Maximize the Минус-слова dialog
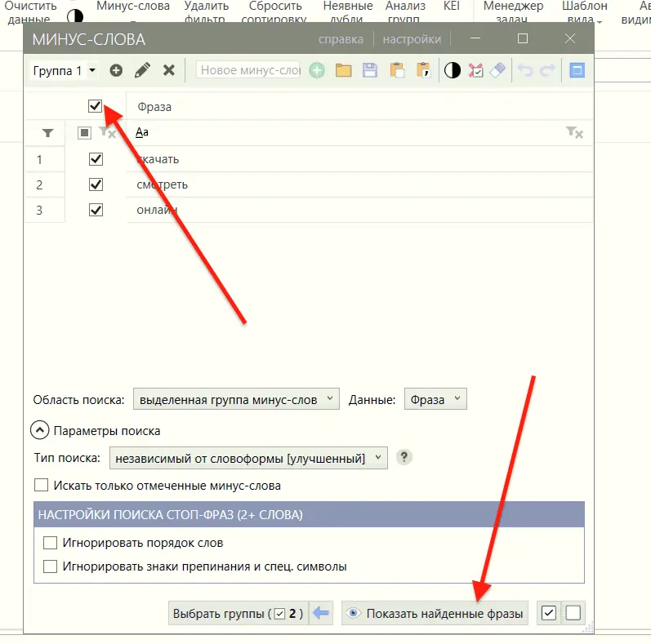Screen dimensions: 651x644 (x=523, y=38)
